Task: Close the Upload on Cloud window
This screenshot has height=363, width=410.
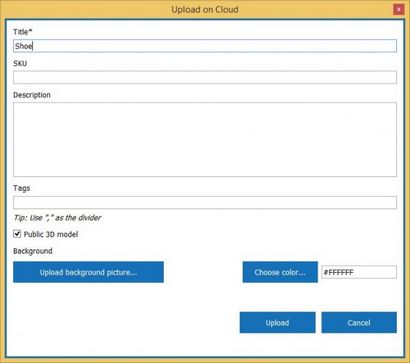Action: [x=398, y=9]
